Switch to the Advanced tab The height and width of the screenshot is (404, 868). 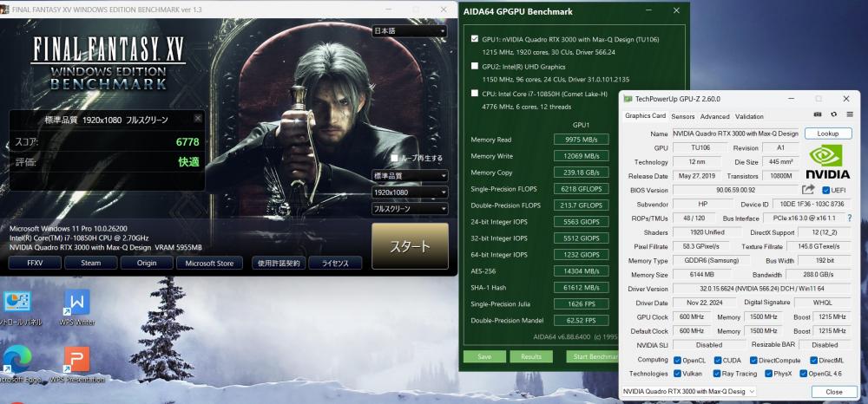(x=714, y=117)
